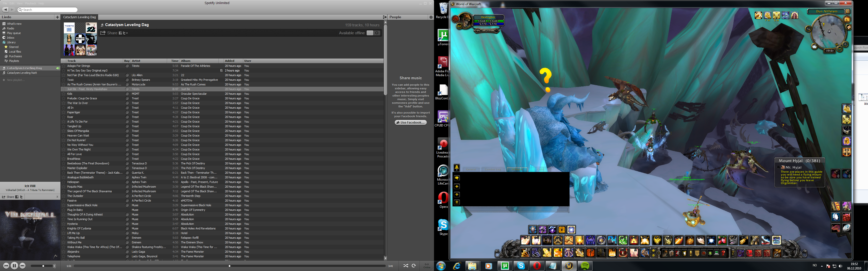Open WoW dungeon finder green eye button
Viewport: 868px width, 271px height.
(x=710, y=253)
